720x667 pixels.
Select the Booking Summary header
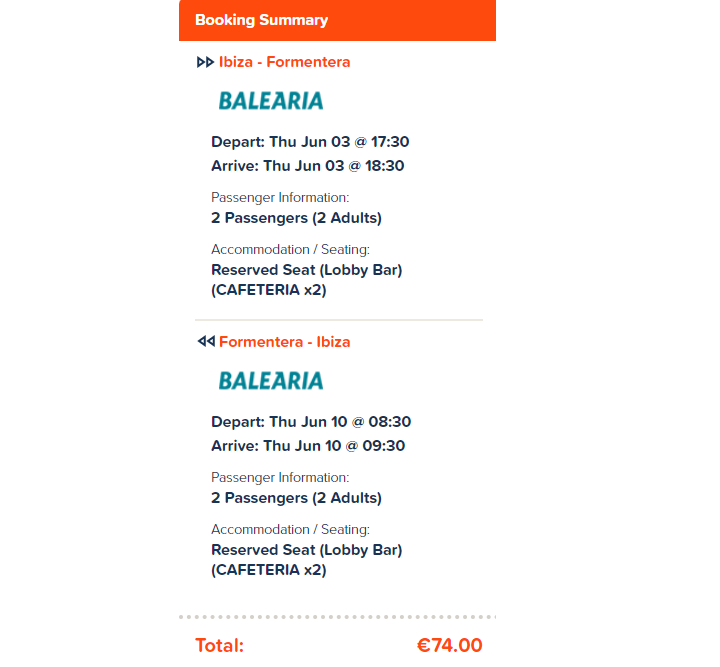[x=262, y=20]
